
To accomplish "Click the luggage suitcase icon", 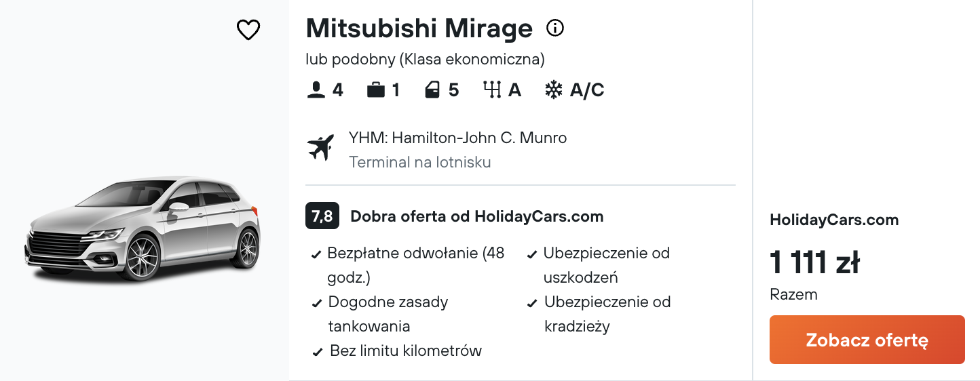I will point(375,90).
